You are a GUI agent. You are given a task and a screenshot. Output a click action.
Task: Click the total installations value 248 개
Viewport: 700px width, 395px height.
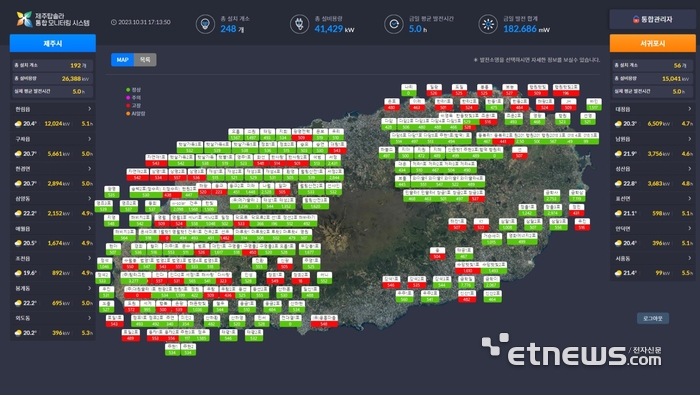(x=232, y=29)
